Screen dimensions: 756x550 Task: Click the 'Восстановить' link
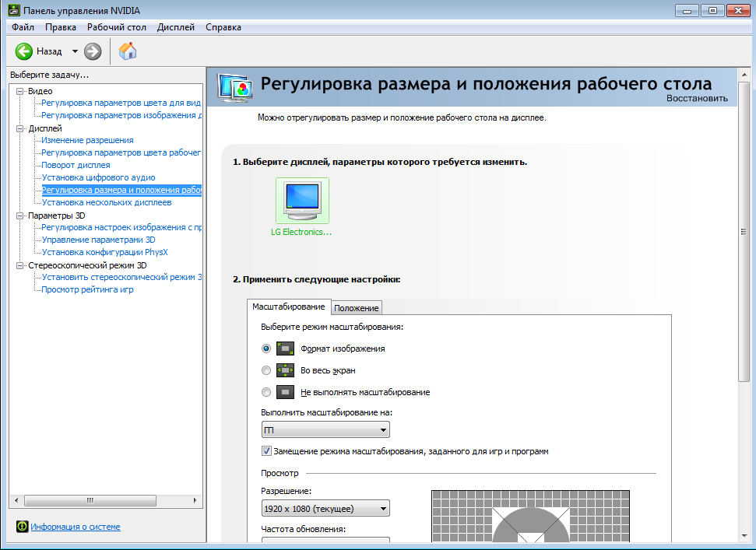point(697,98)
